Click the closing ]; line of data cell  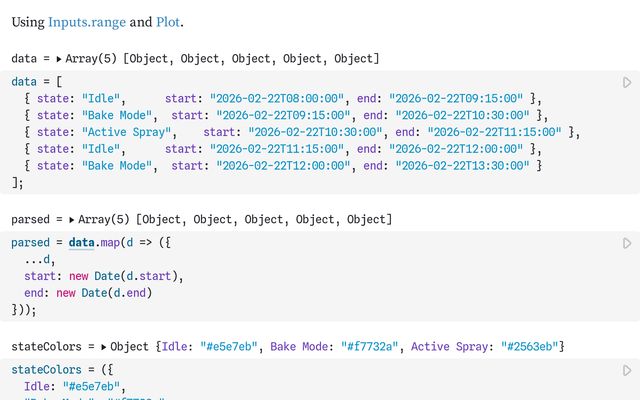17,183
